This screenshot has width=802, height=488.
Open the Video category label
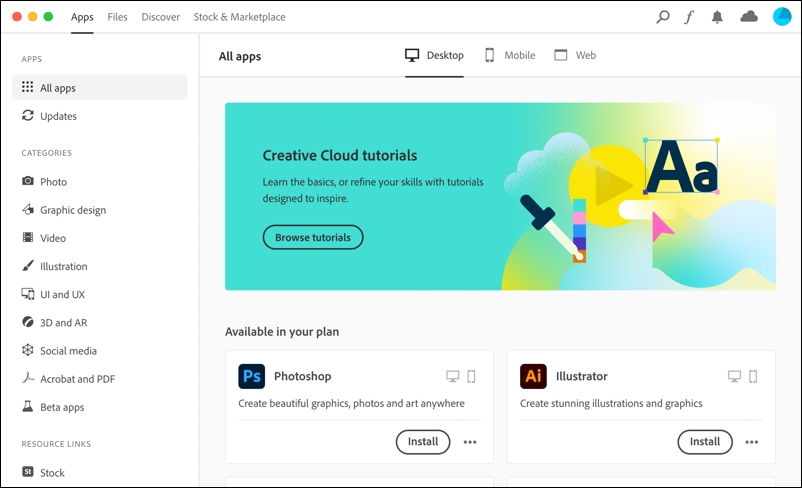click(x=53, y=238)
